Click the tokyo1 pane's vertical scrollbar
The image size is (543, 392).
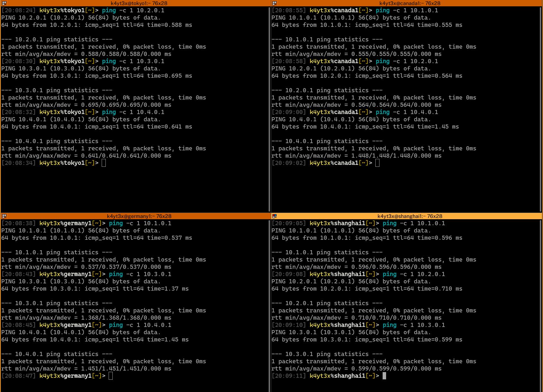pos(269,109)
